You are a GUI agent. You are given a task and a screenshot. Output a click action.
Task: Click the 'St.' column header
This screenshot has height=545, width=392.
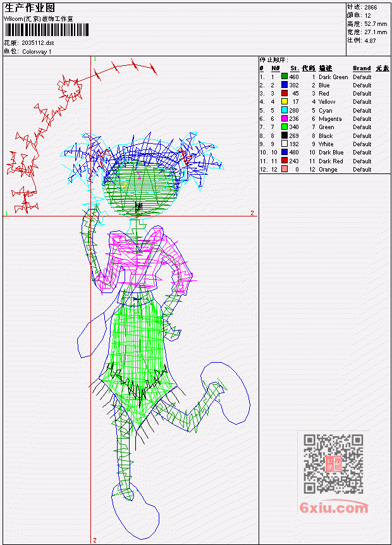coord(295,68)
